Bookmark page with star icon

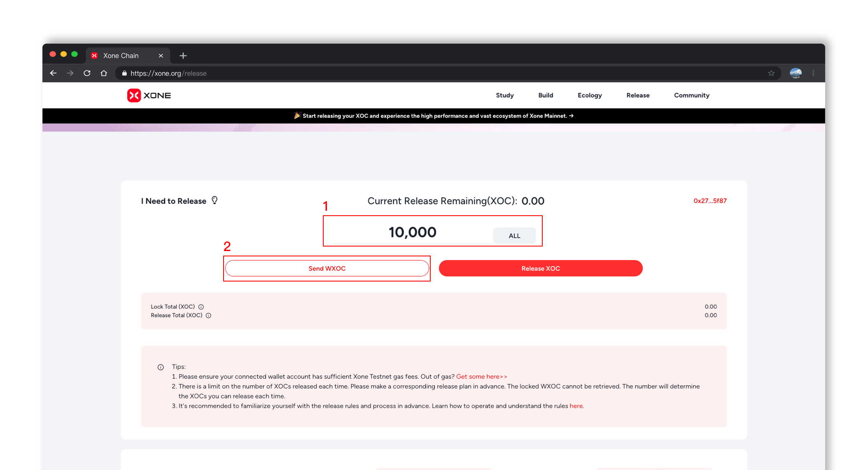[771, 73]
